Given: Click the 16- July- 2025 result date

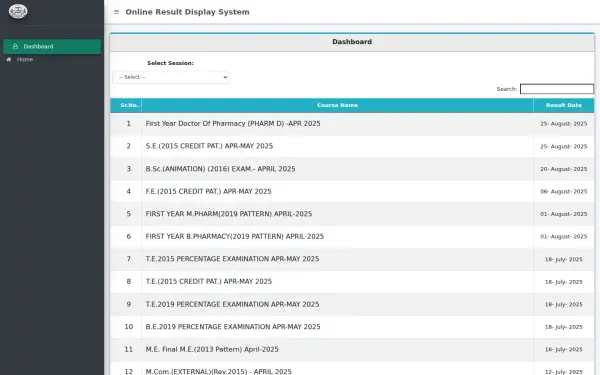Looking at the screenshot, I should 564,350.
